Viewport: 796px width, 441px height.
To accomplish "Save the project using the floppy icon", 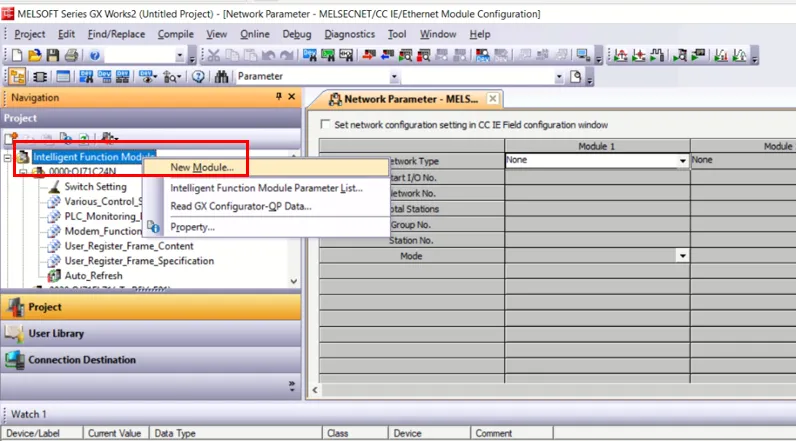I will 53,55.
